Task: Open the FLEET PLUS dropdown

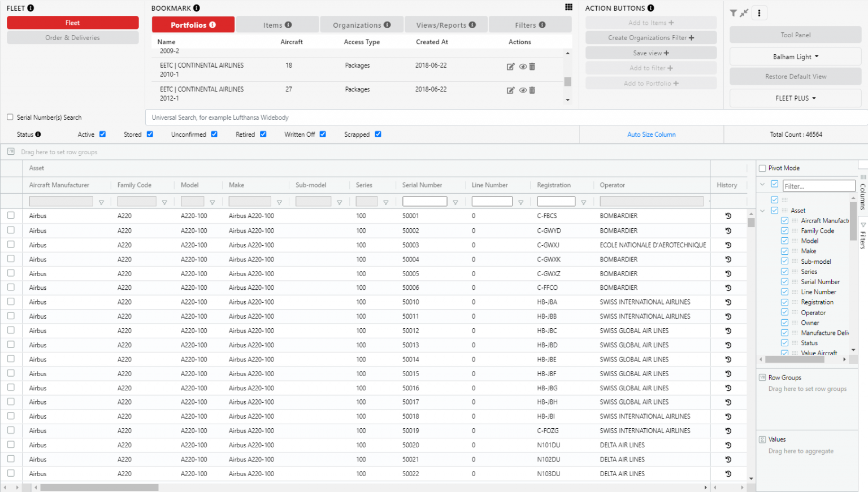Action: pyautogui.click(x=795, y=98)
